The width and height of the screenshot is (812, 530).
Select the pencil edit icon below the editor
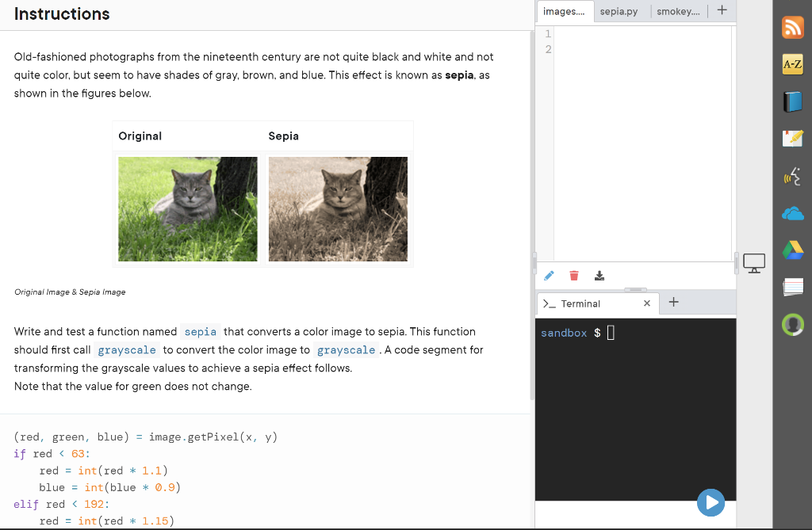[x=549, y=275]
